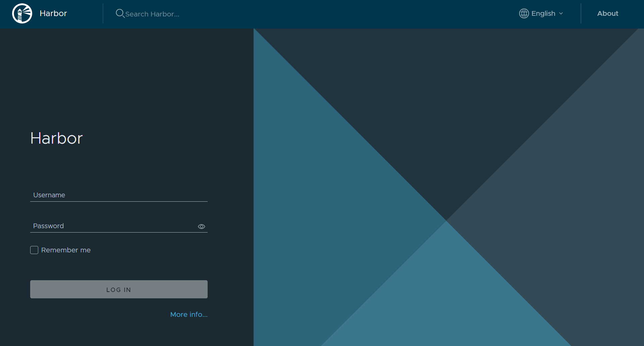Open the More info... link
Image resolution: width=644 pixels, height=346 pixels.
189,314
